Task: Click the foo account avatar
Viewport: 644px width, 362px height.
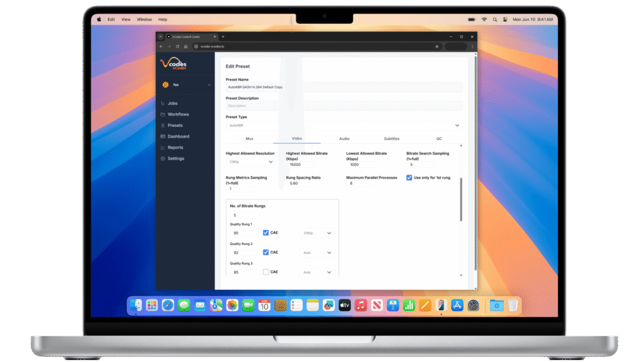Action: (165, 85)
